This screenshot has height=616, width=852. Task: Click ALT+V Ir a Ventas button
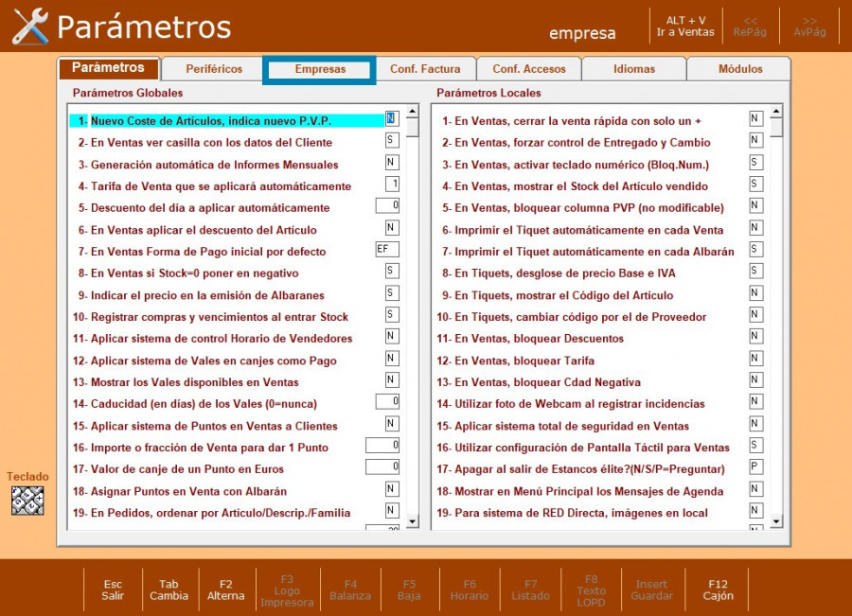pos(685,26)
